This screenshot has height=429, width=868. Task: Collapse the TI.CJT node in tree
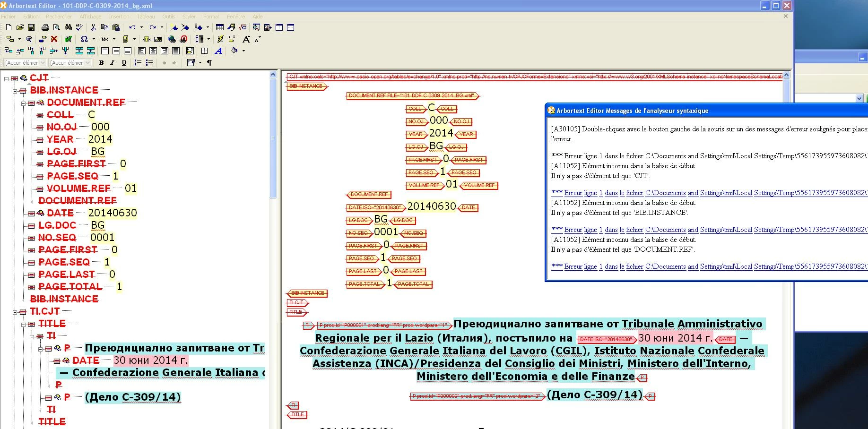pos(15,312)
